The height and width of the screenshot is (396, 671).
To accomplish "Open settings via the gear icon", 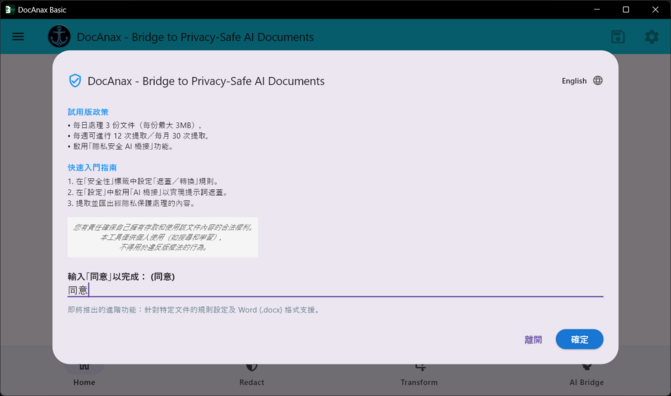I will point(651,37).
